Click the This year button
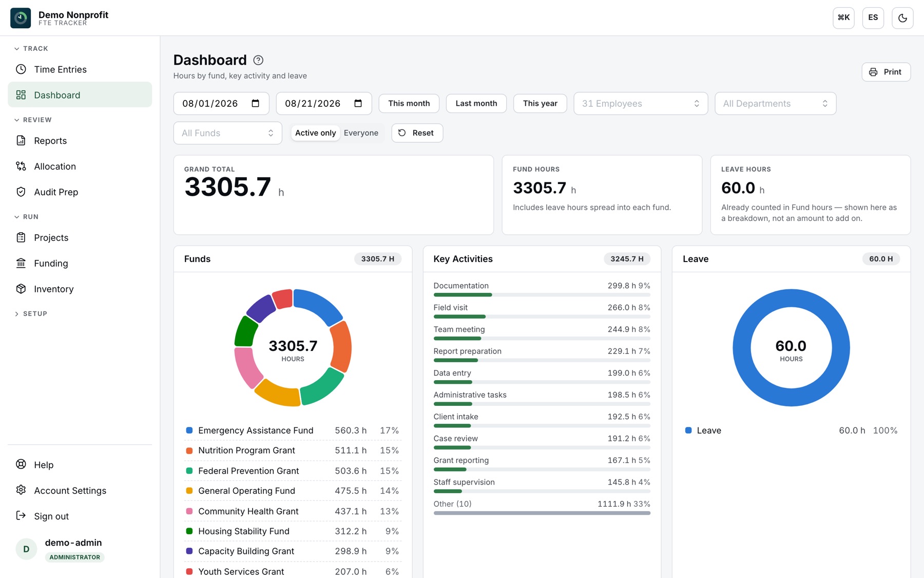 [540, 103]
